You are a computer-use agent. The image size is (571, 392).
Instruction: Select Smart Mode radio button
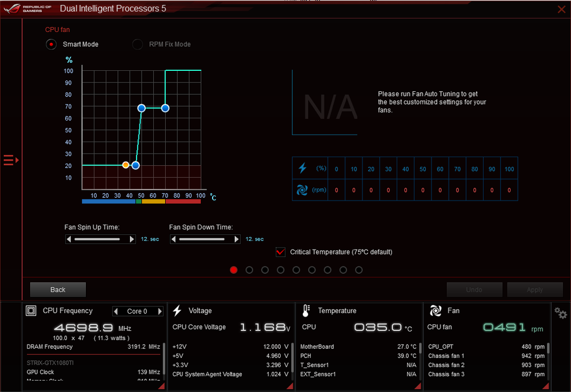[51, 45]
